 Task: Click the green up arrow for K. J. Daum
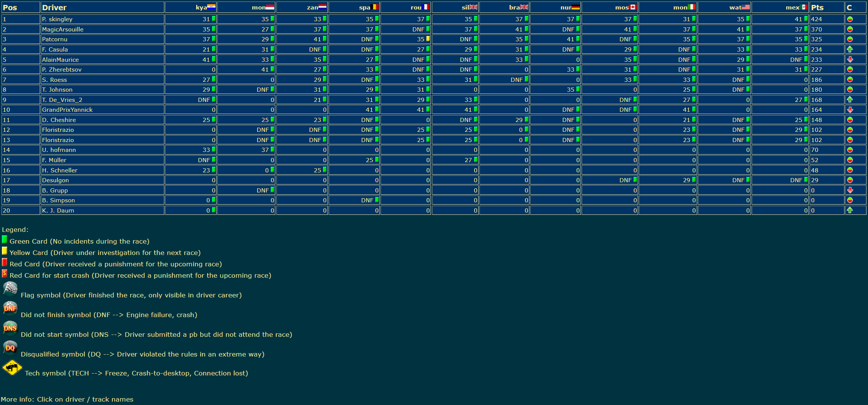(850, 210)
